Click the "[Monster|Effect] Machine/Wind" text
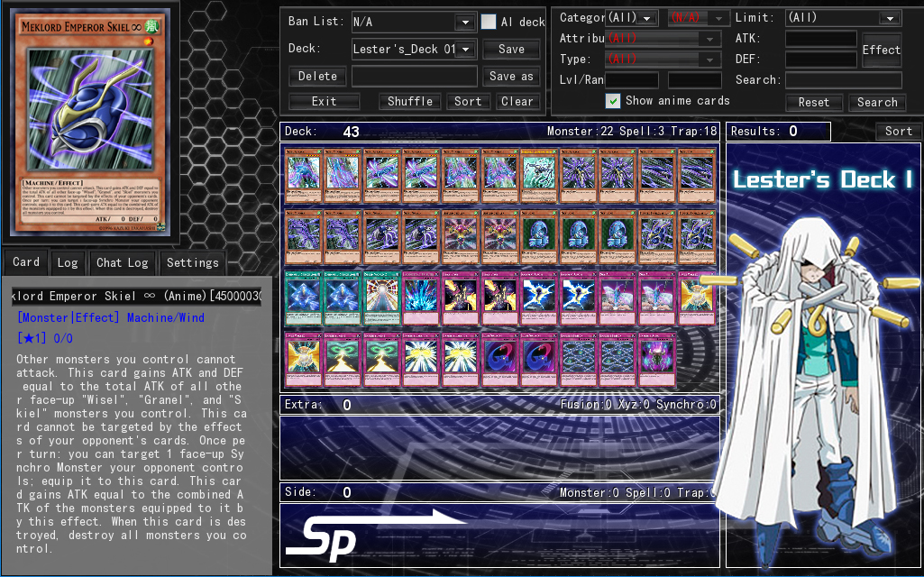This screenshot has height=577, width=924. pyautogui.click(x=111, y=317)
